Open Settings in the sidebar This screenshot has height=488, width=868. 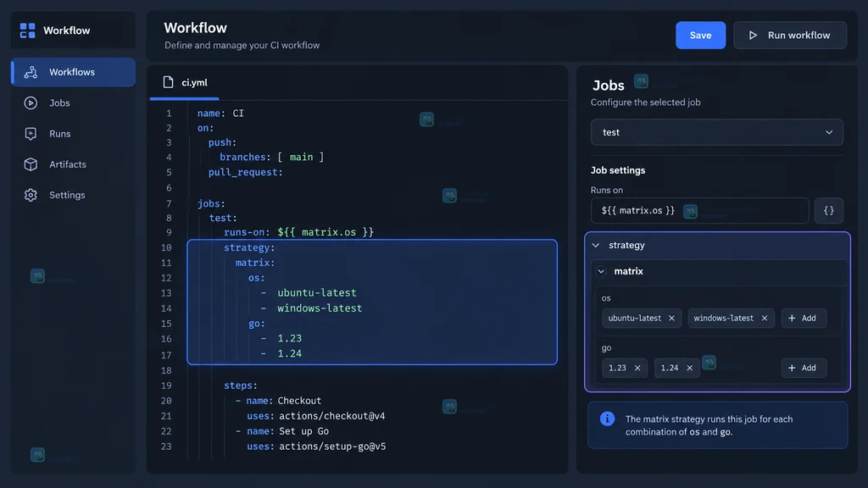coord(73,195)
